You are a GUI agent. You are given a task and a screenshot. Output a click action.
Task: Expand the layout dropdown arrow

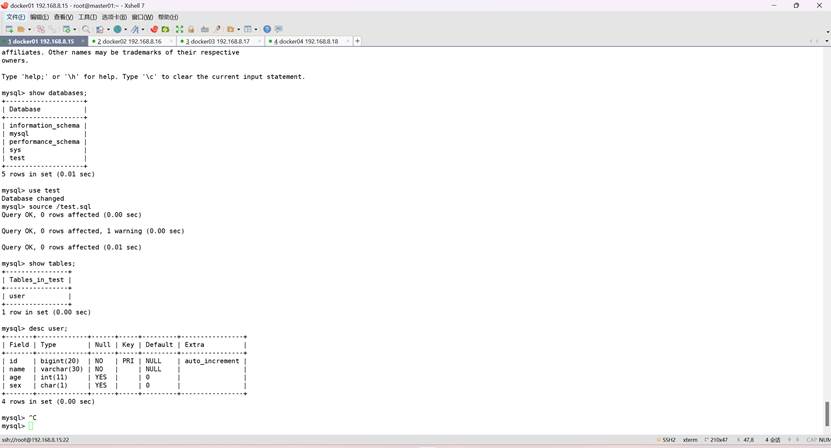click(x=256, y=29)
